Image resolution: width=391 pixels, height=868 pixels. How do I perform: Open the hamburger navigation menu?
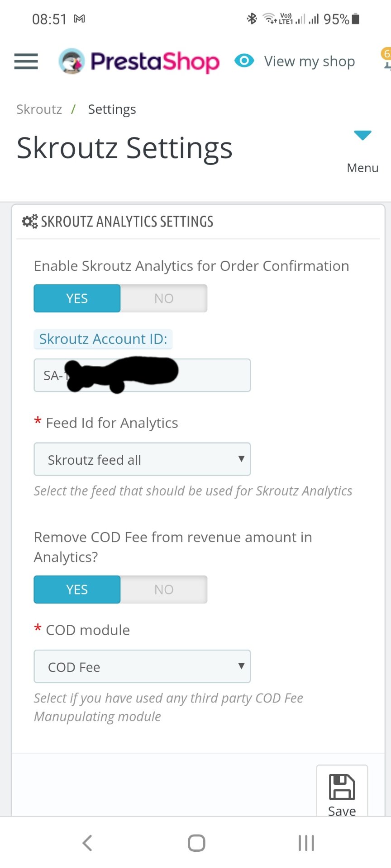click(x=26, y=61)
